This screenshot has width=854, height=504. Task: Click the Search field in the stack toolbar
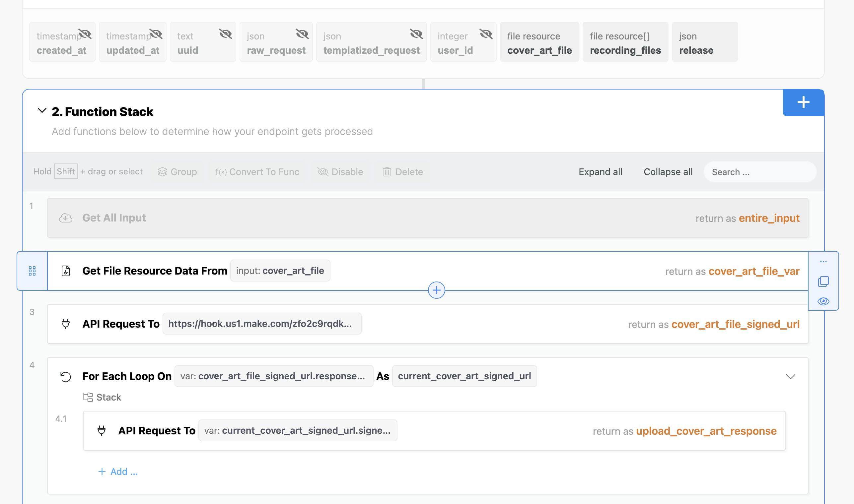pos(760,172)
